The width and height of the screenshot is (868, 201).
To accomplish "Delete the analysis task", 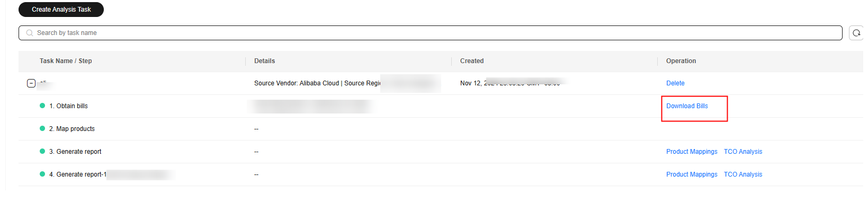I will (x=675, y=83).
